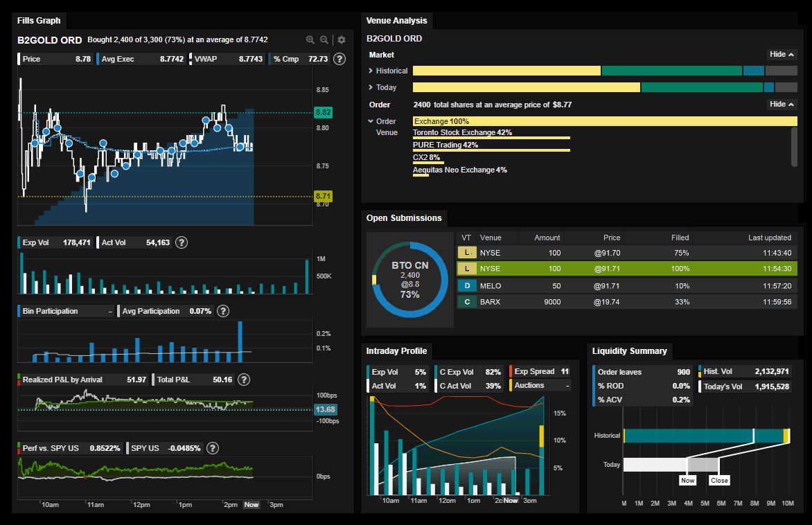This screenshot has width=812, height=525.
Task: Click Realized P&L by Arrival 51.97
Action: click(x=83, y=380)
